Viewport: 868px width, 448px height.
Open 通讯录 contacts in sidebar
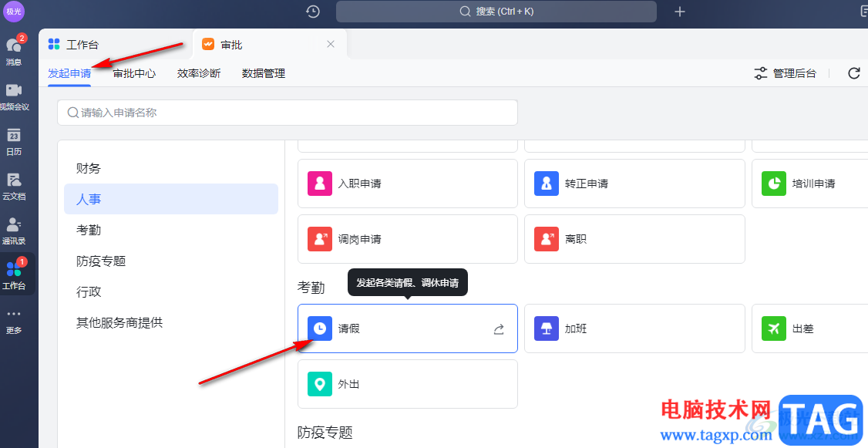14,231
